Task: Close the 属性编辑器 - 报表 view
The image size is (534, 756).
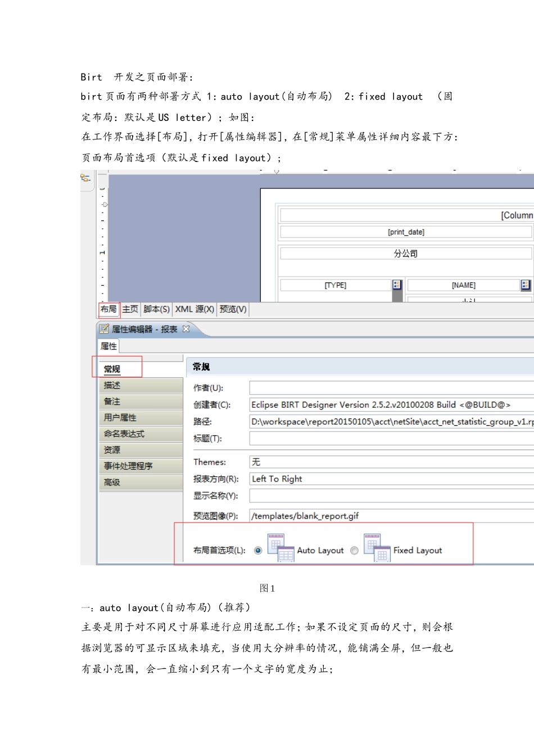Action: (186, 328)
